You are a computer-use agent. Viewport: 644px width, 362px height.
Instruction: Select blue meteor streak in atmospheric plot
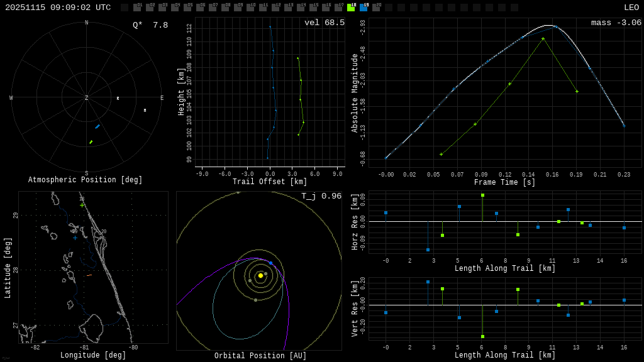pyautogui.click(x=97, y=126)
